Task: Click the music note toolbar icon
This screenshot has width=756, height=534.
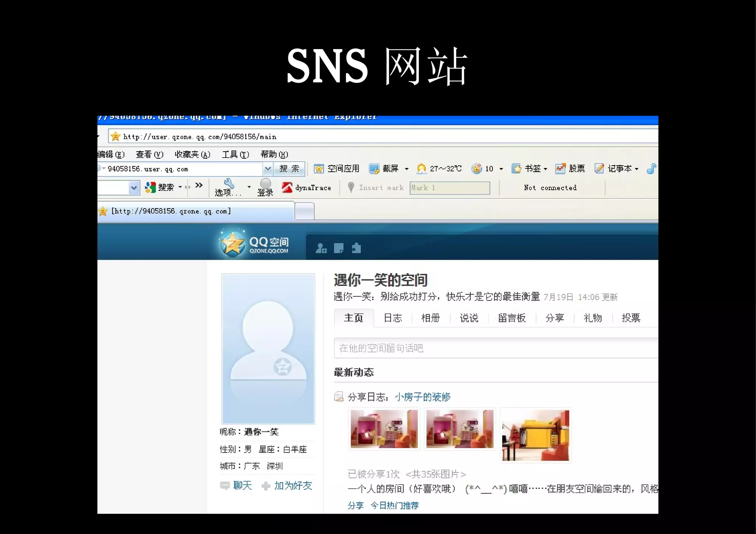Action: pos(652,169)
